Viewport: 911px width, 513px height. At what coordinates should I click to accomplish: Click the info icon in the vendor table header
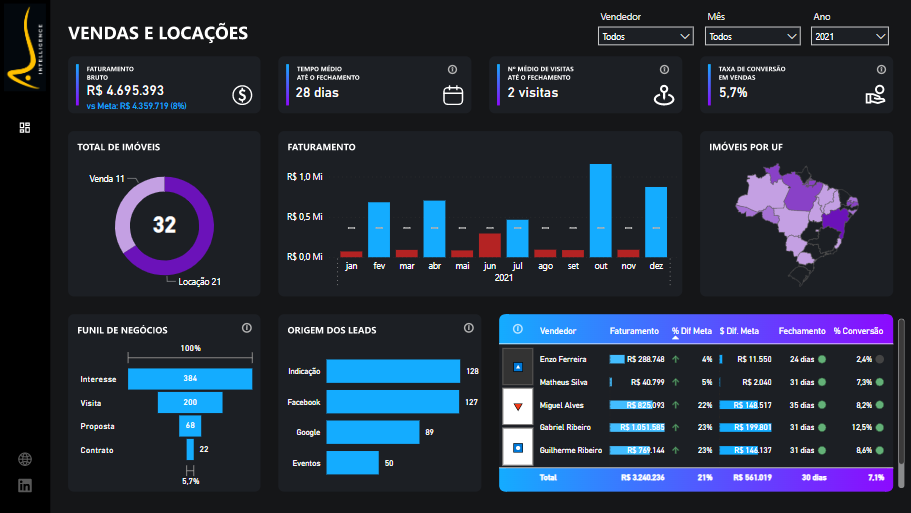pos(518,330)
